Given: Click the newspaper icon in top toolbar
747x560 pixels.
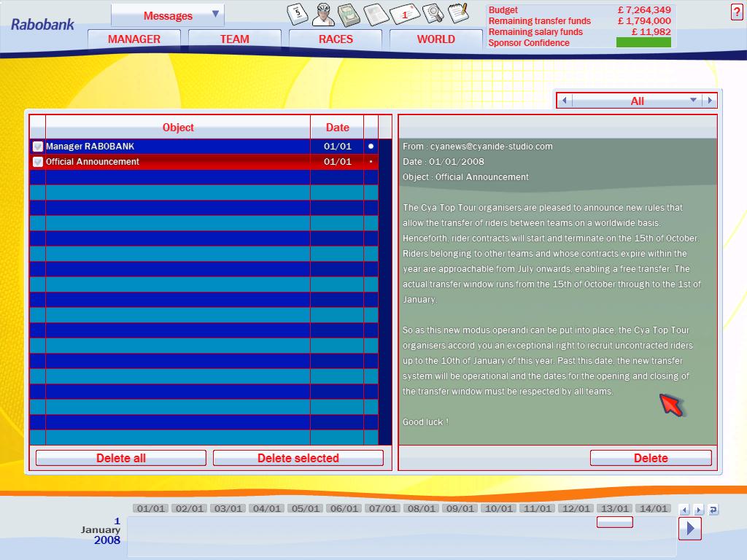Looking at the screenshot, I should point(375,13).
